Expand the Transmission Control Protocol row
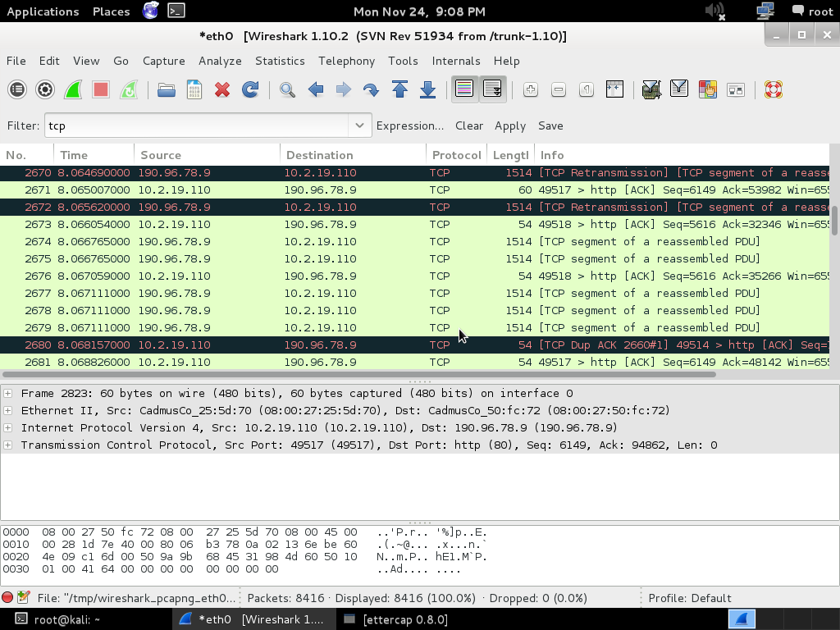840x630 pixels. (8, 445)
